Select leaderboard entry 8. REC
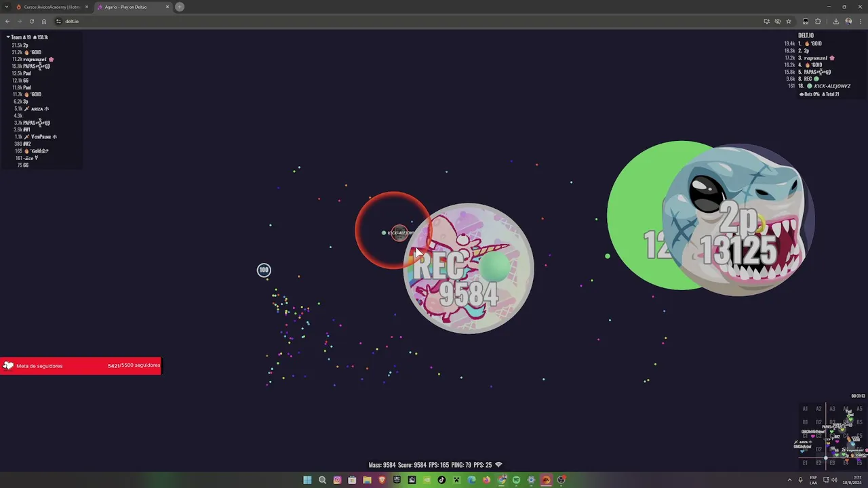Screen dimensions: 868x488 click(x=808, y=79)
